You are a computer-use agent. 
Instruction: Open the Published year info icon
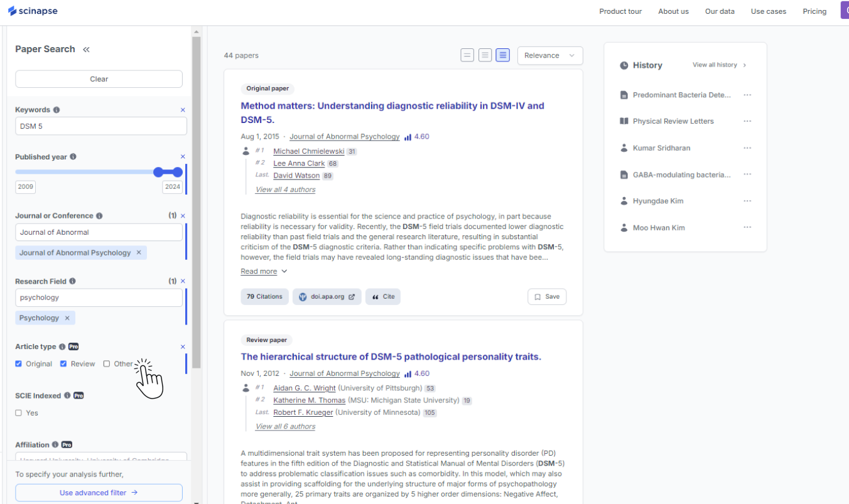click(73, 157)
